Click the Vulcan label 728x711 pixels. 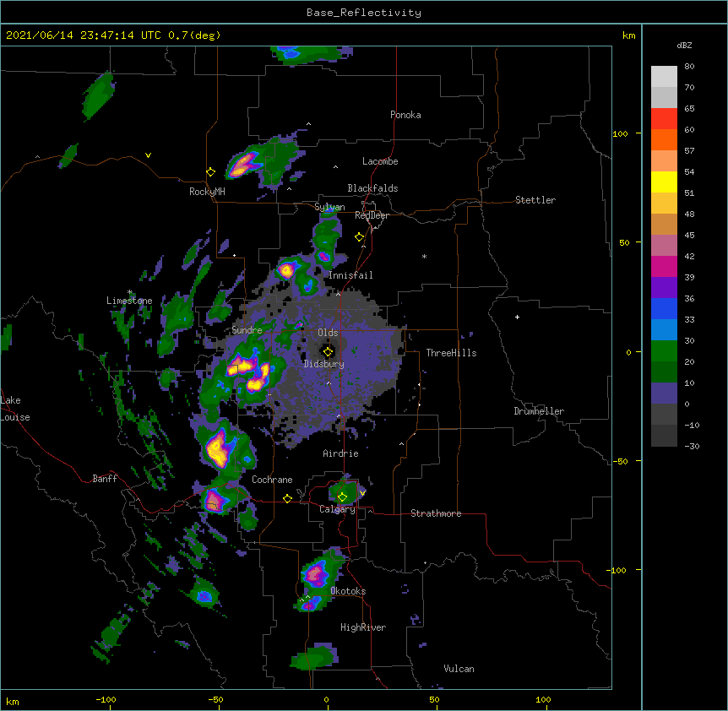[459, 669]
